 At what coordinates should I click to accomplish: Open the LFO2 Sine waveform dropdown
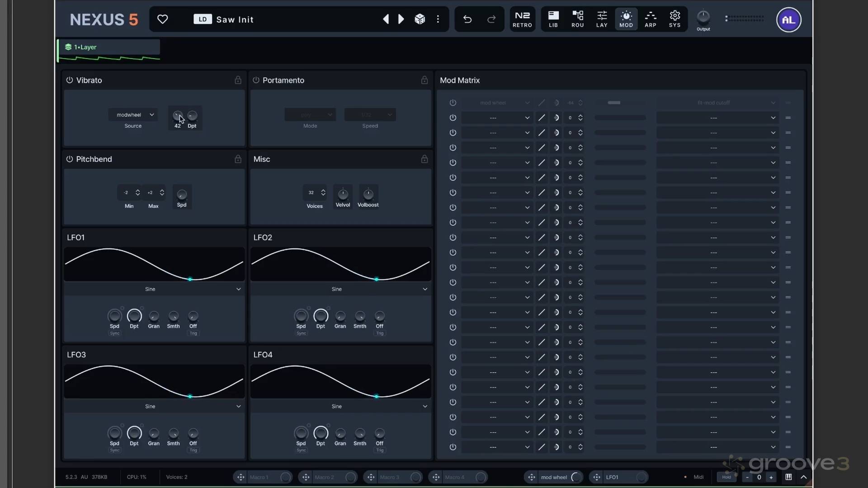[340, 289]
